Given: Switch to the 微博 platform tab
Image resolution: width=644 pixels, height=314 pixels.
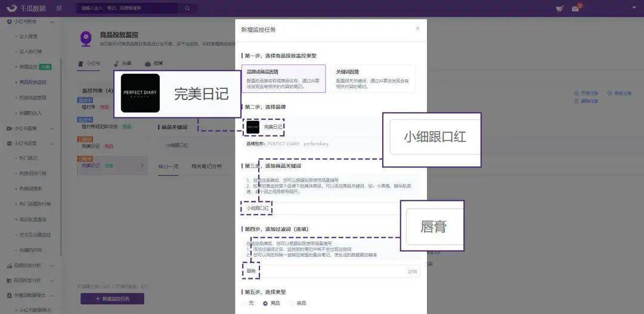Looking at the screenshot, I should click(x=154, y=64).
